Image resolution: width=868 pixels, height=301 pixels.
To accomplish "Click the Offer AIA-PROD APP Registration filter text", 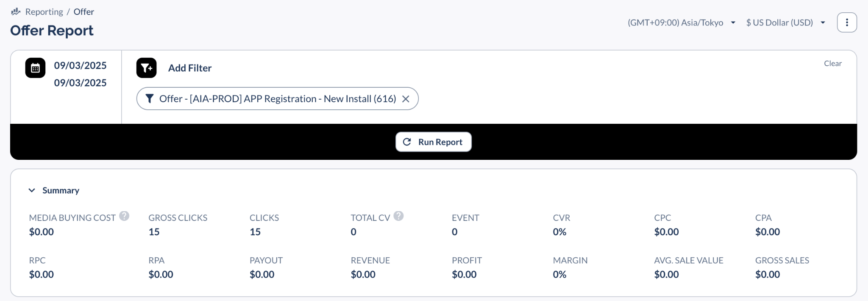I will pyautogui.click(x=278, y=99).
